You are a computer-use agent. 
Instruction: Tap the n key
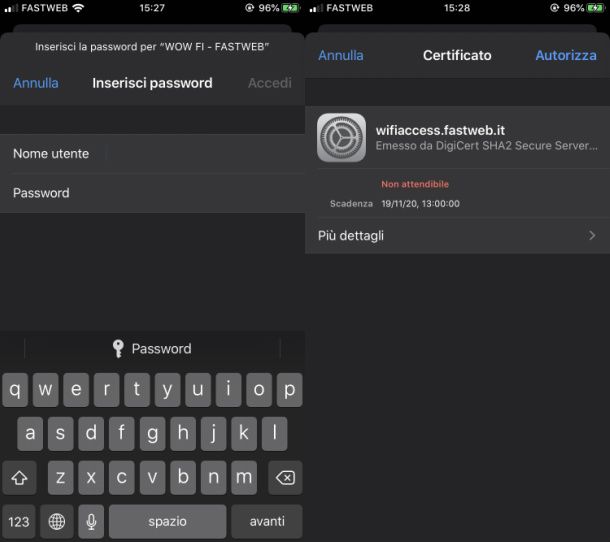coord(213,478)
